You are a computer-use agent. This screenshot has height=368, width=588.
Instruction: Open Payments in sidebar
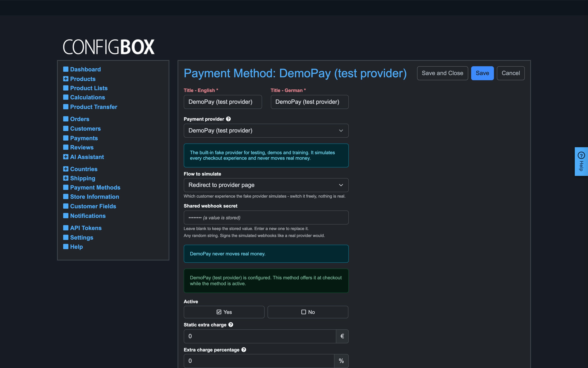click(x=84, y=138)
